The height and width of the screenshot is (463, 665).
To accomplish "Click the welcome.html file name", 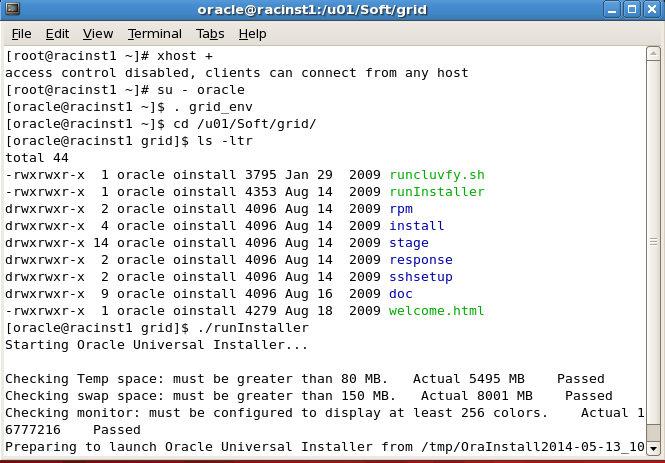I will tap(437, 311).
